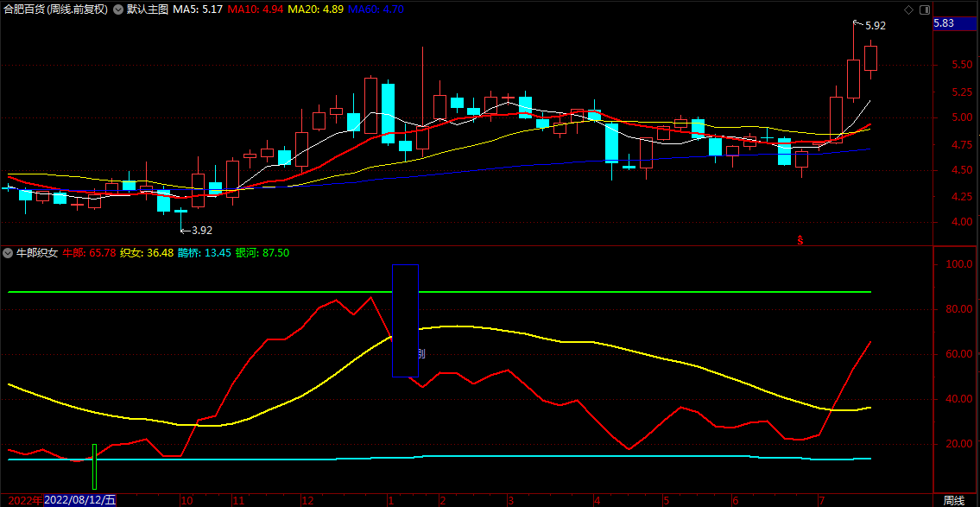Toggle the side panel icon at top-right
Image resolution: width=980 pixels, height=507 pixels.
925,10
